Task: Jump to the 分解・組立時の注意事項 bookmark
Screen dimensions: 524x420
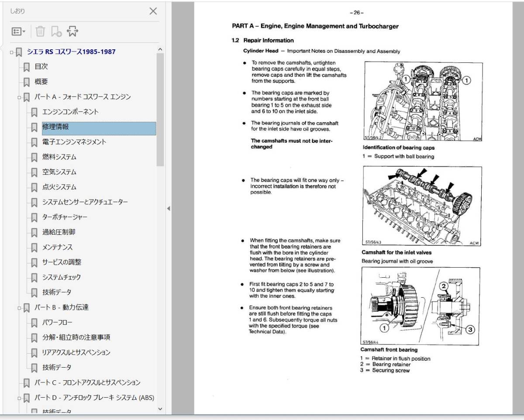Action: click(76, 338)
